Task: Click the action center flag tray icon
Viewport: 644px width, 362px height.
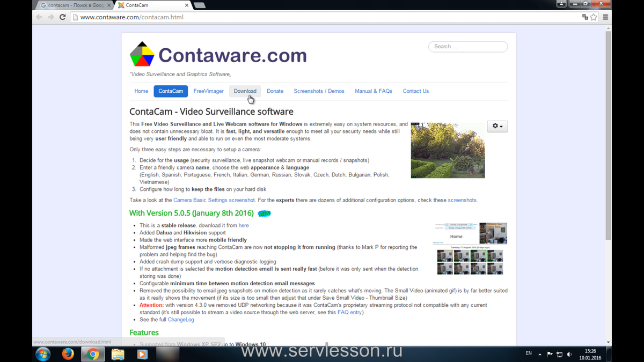Action: tap(550, 354)
